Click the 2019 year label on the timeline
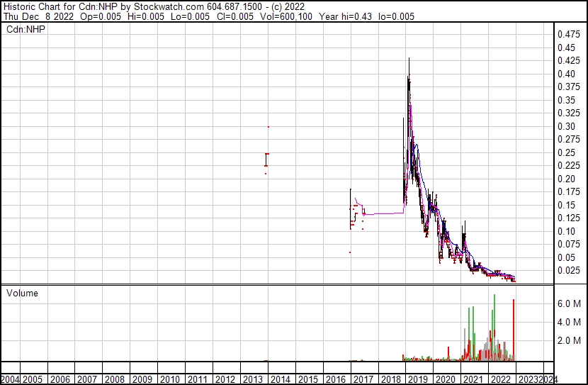 pos(418,379)
